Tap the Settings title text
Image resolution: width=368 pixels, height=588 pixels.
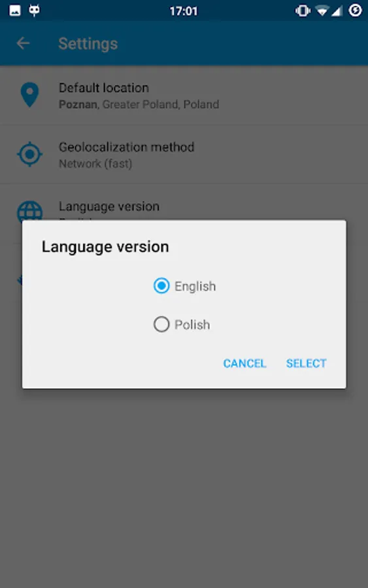click(x=88, y=44)
